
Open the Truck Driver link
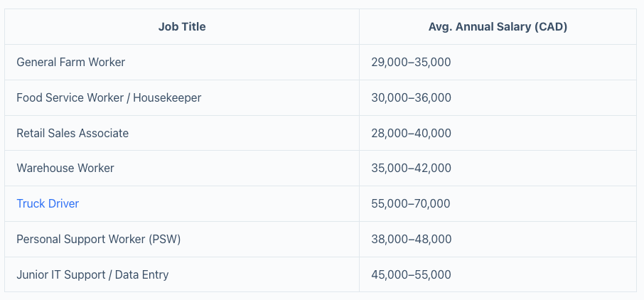[x=48, y=204]
